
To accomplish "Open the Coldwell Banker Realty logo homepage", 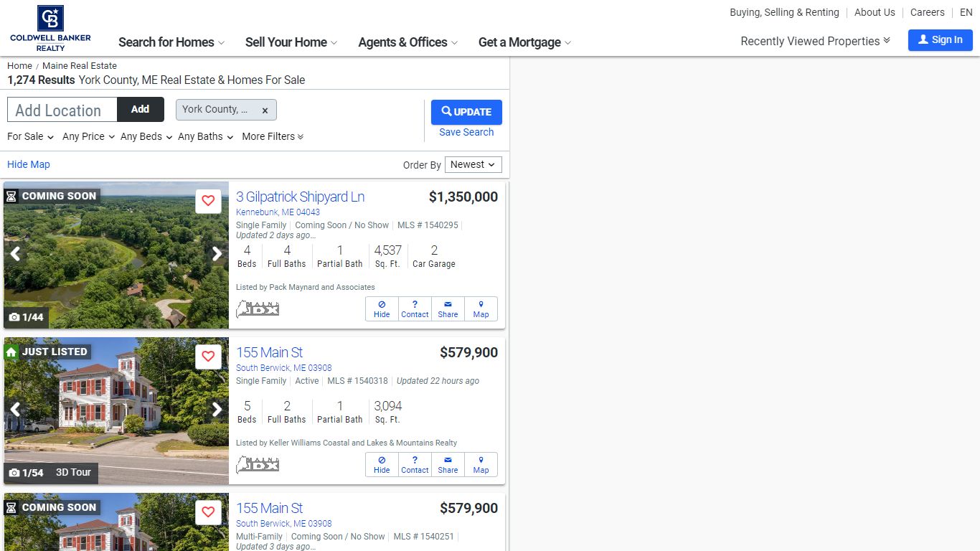I will (50, 28).
